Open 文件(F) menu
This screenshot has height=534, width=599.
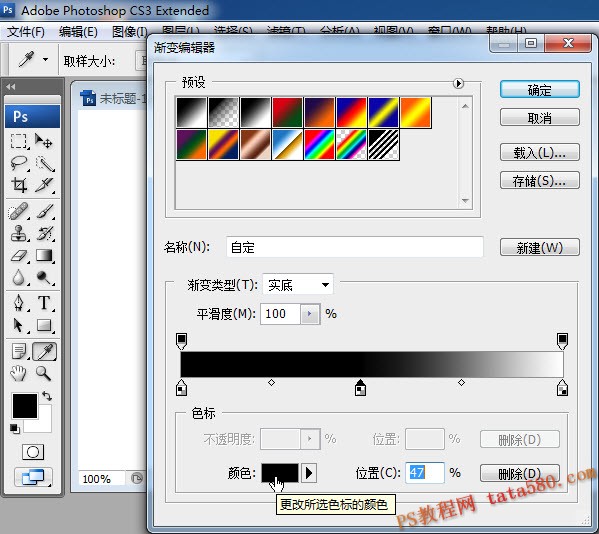pyautogui.click(x=26, y=32)
